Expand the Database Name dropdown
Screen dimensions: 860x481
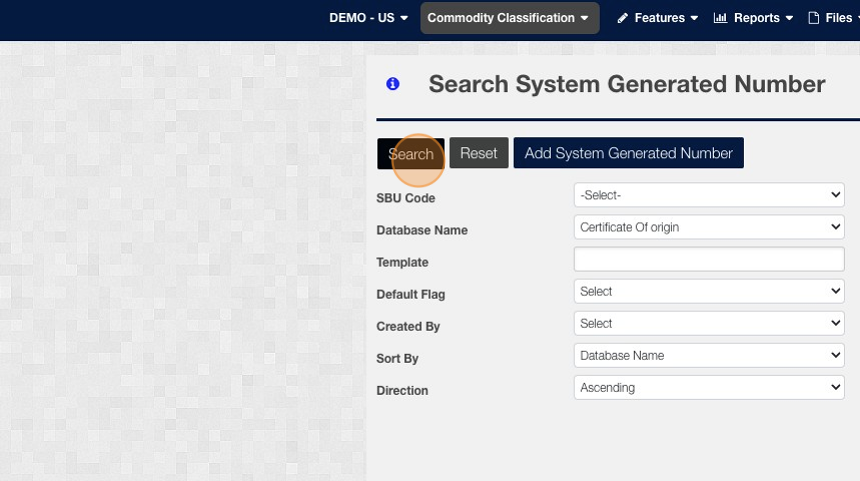(x=709, y=227)
